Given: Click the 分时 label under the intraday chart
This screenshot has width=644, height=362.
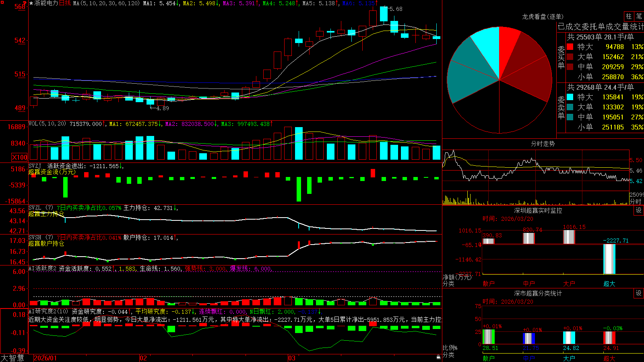Looking at the screenshot, I should (636, 201).
